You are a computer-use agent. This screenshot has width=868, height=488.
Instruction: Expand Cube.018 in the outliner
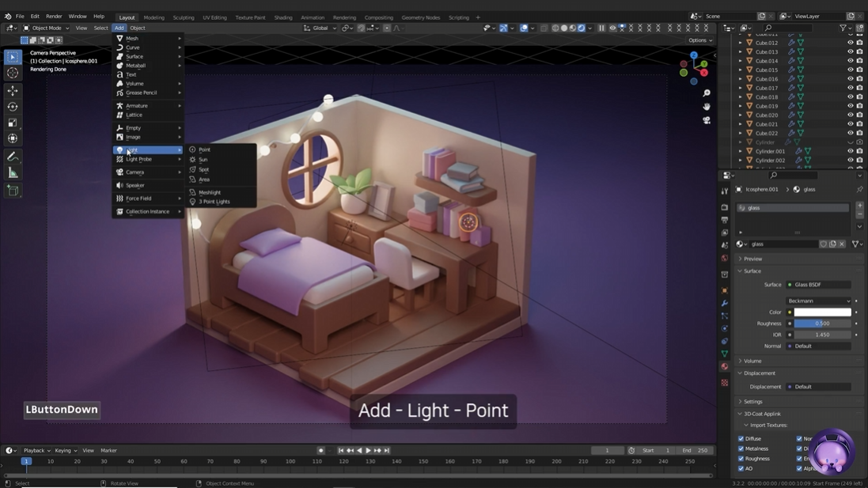pyautogui.click(x=741, y=96)
